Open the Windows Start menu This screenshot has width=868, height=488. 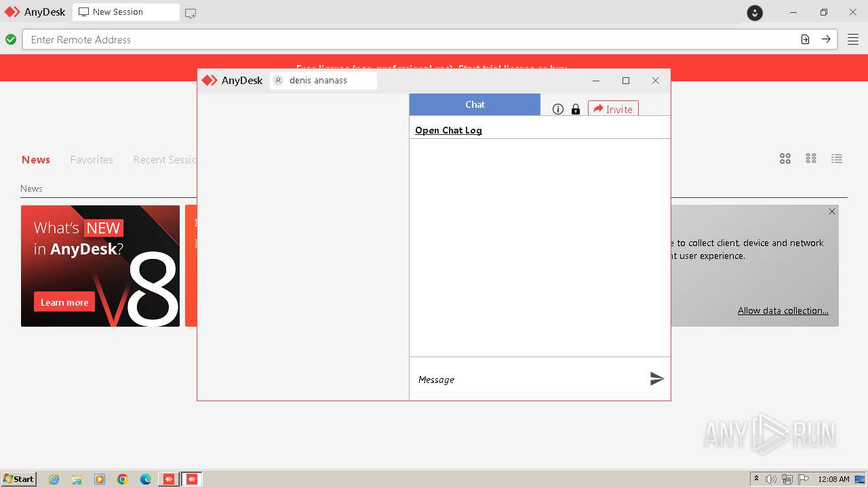click(x=19, y=479)
